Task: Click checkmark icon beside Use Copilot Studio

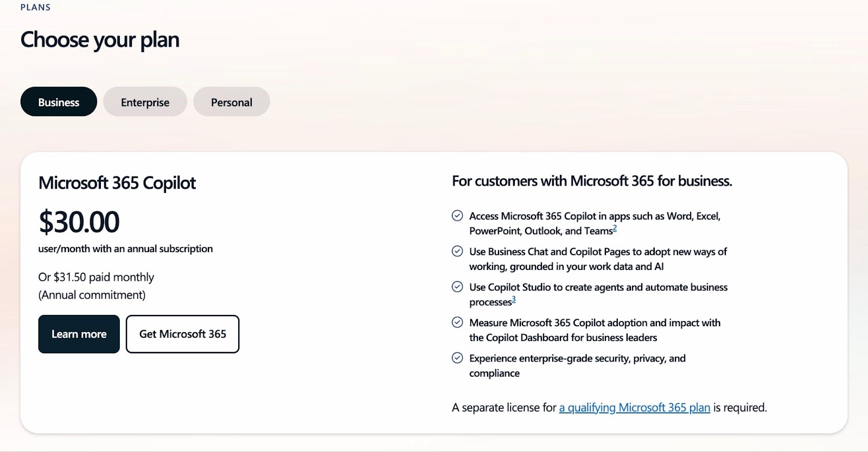Action: (457, 287)
